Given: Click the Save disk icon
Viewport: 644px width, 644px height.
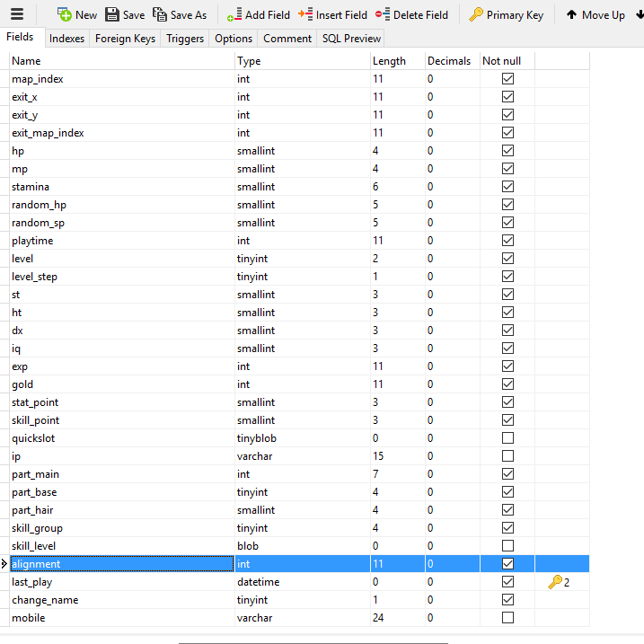Looking at the screenshot, I should (x=112, y=14).
